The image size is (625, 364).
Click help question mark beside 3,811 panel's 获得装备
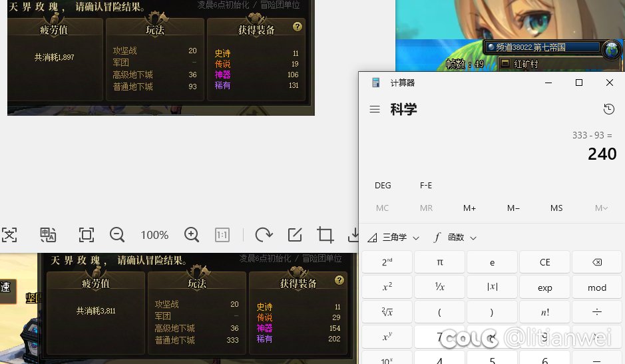click(339, 280)
